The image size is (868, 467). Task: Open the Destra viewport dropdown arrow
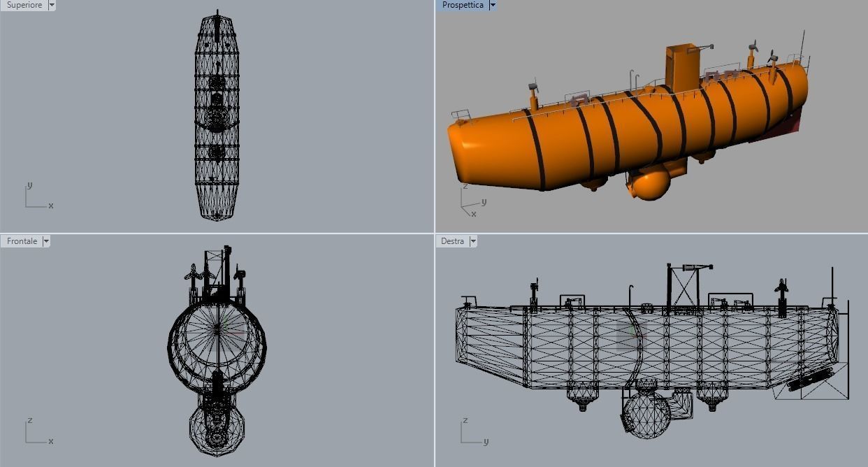(473, 241)
